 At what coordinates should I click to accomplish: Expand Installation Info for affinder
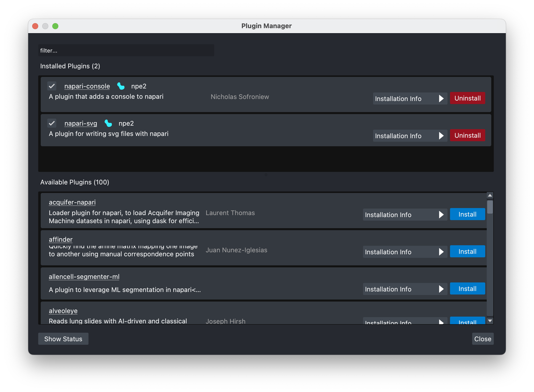(405, 252)
